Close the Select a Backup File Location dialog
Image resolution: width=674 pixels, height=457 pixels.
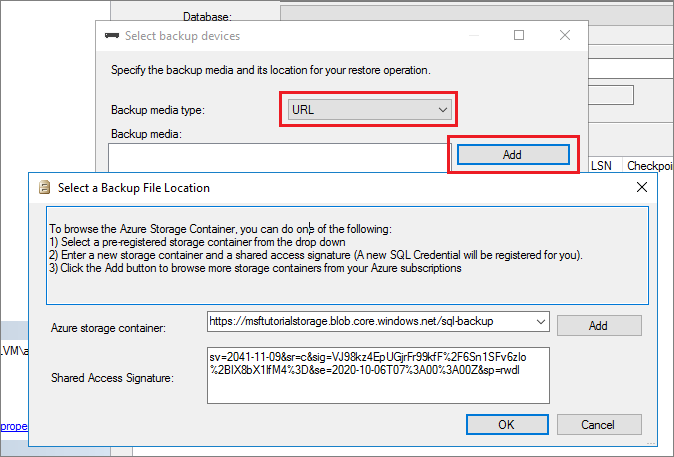coord(642,187)
